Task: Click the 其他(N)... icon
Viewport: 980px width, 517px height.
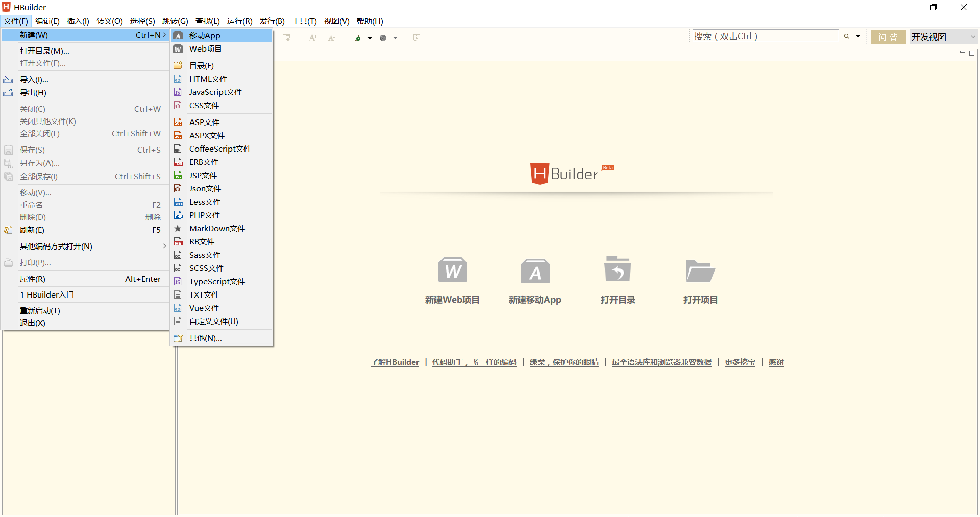Action: (x=178, y=338)
